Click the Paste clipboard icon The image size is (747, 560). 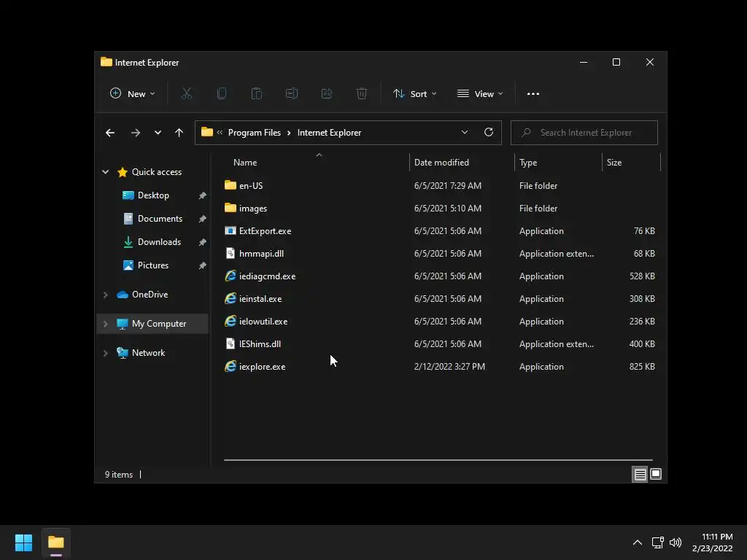[256, 94]
